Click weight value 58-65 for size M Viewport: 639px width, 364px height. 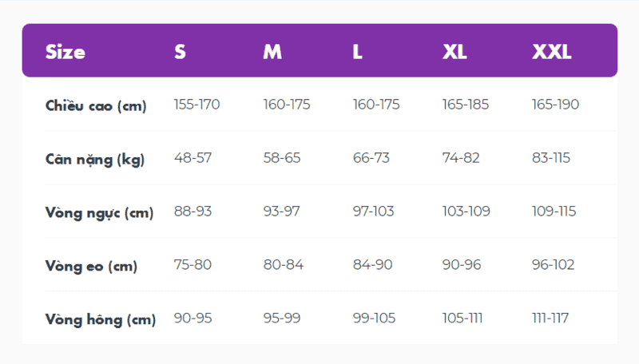click(x=282, y=158)
